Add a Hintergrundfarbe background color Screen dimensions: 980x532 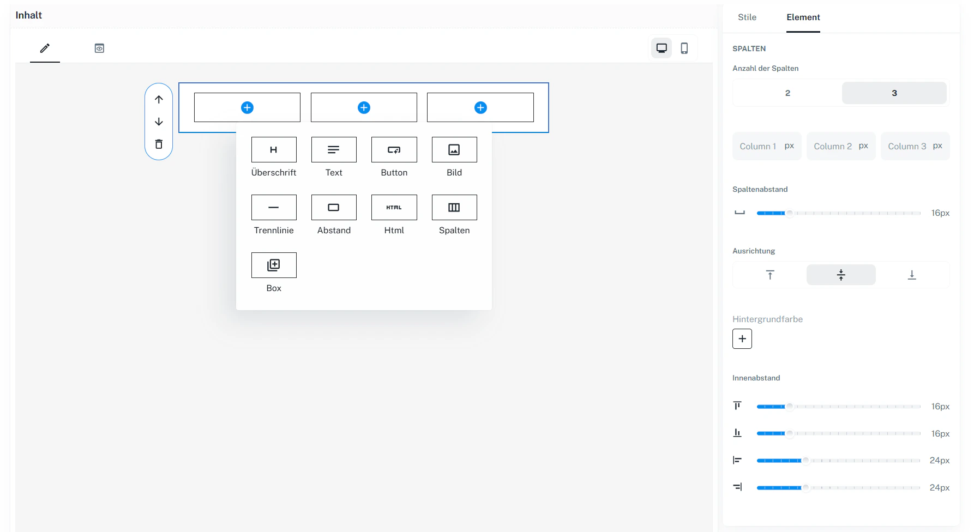pyautogui.click(x=742, y=338)
